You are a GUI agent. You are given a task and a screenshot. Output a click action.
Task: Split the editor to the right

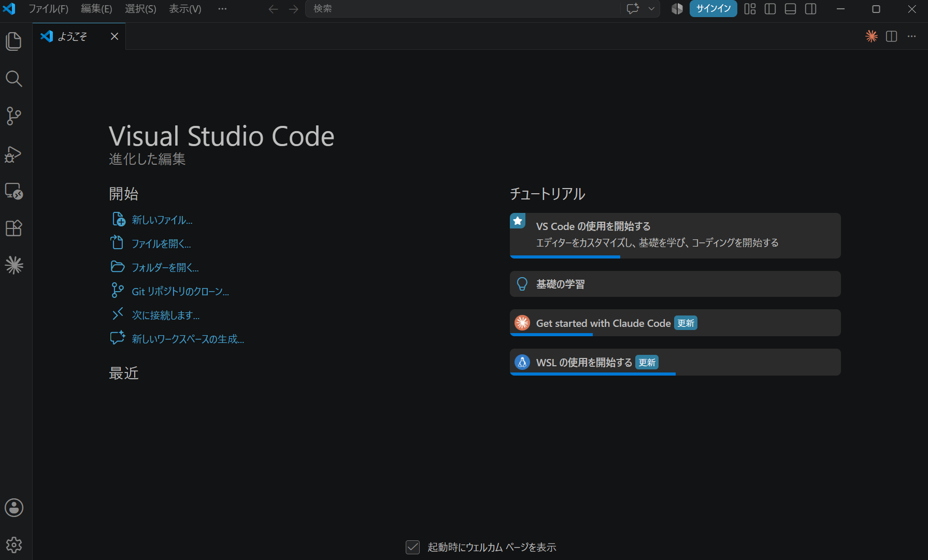point(892,36)
